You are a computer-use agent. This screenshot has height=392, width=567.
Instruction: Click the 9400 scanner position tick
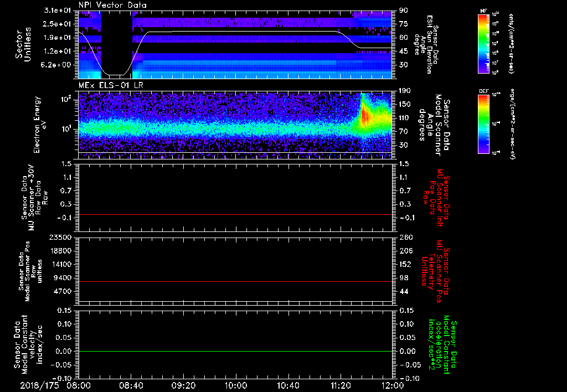point(62,278)
